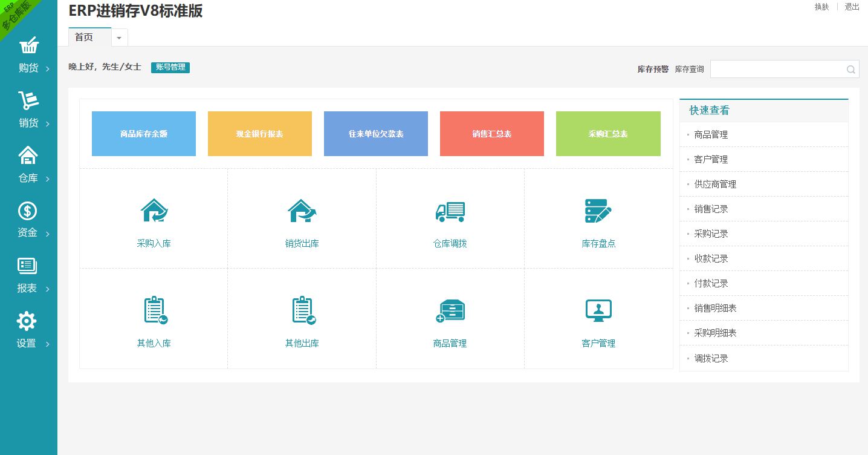The width and height of the screenshot is (868, 455).
Task: Expand the 购货 sidebar menu
Action: [28, 56]
